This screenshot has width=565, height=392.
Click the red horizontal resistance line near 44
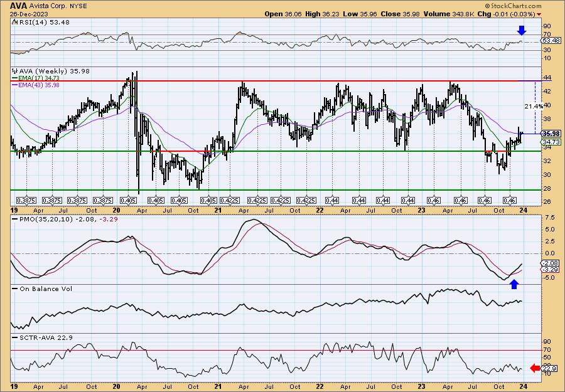(x=276, y=81)
